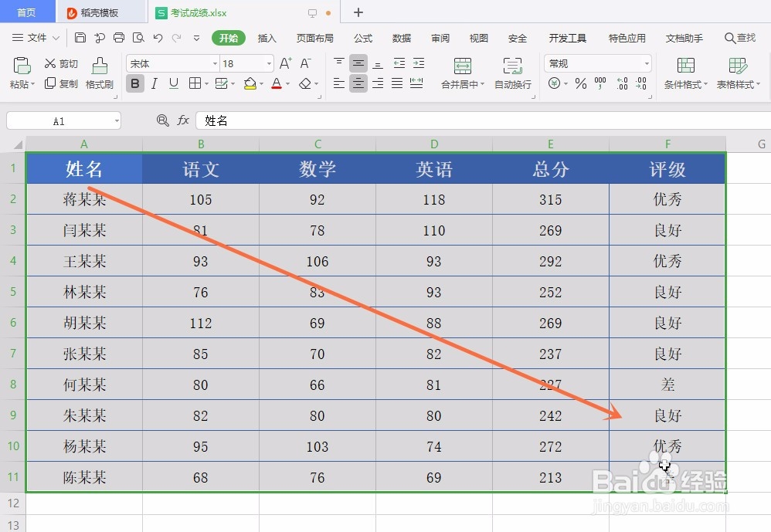771x532 pixels.
Task: Open the 视图 ribbon tab
Action: (x=478, y=38)
